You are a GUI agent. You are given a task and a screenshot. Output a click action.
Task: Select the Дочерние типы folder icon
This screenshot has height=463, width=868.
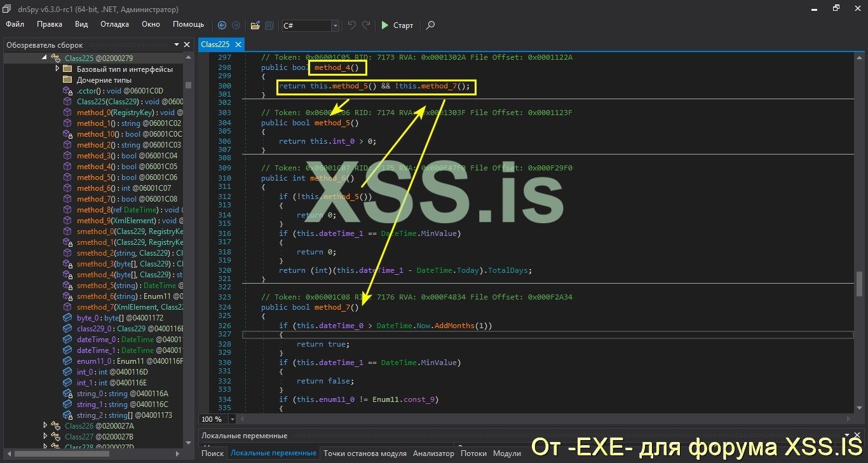coord(67,79)
